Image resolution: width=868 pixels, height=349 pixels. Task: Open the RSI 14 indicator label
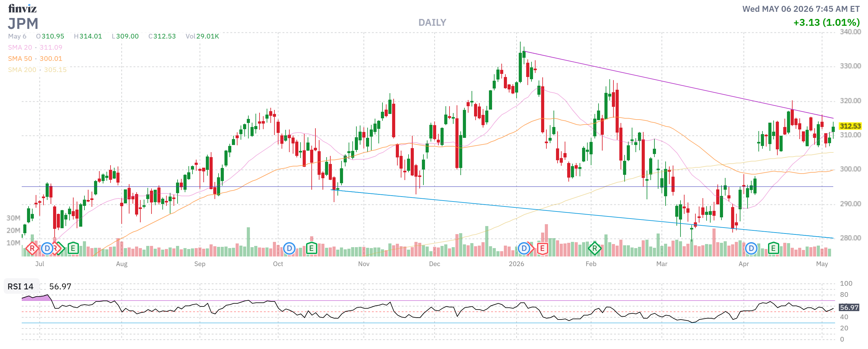tap(20, 286)
